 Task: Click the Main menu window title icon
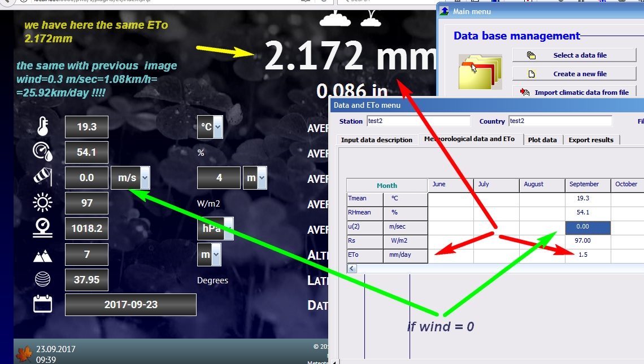point(445,11)
